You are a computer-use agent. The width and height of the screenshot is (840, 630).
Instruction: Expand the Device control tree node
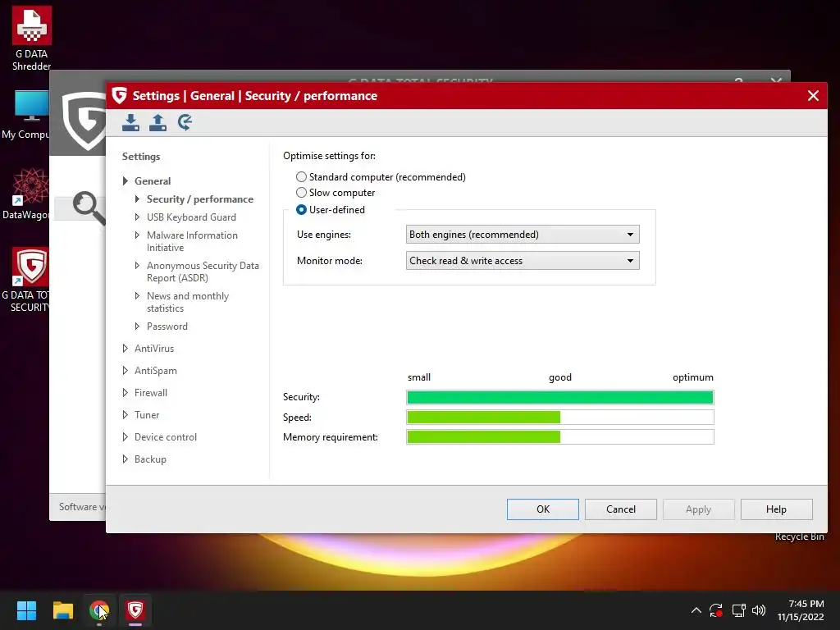click(x=125, y=437)
